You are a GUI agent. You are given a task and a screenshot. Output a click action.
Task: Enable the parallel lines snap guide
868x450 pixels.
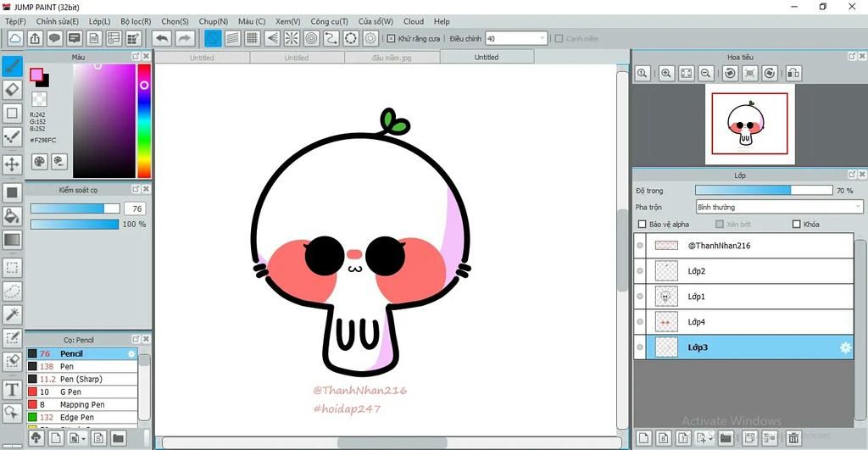(x=232, y=39)
